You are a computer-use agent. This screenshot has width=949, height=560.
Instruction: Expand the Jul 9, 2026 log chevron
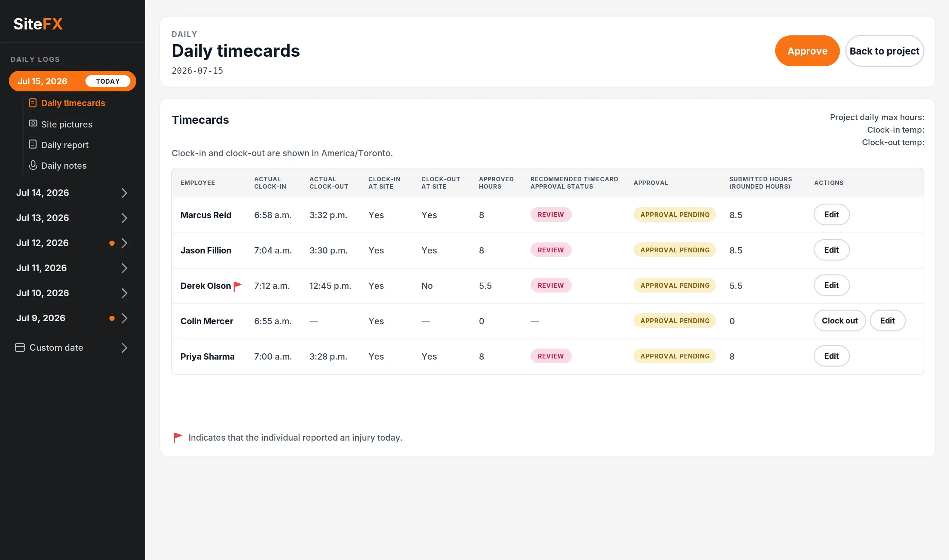(124, 318)
